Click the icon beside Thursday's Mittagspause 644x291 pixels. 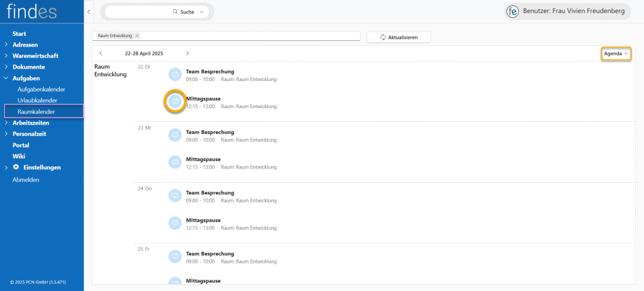pos(175,222)
